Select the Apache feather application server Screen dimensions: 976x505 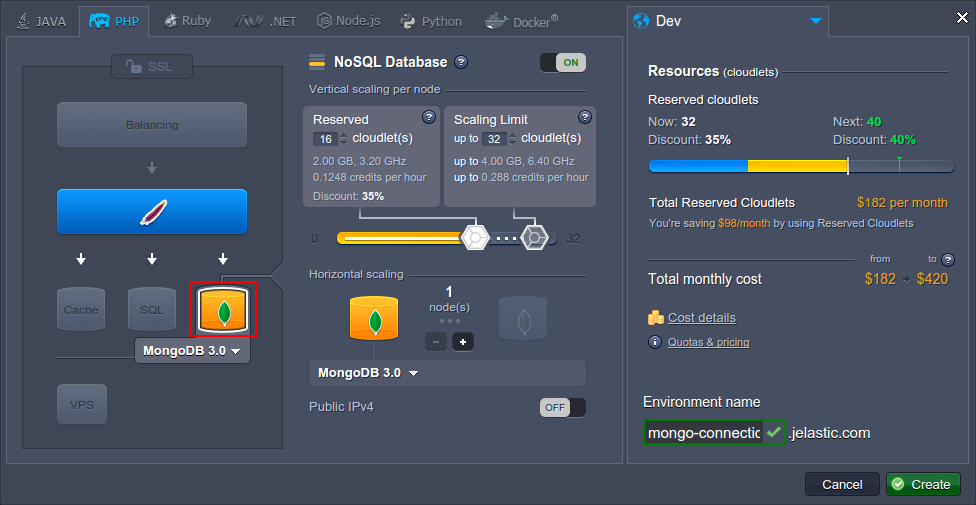point(152,212)
